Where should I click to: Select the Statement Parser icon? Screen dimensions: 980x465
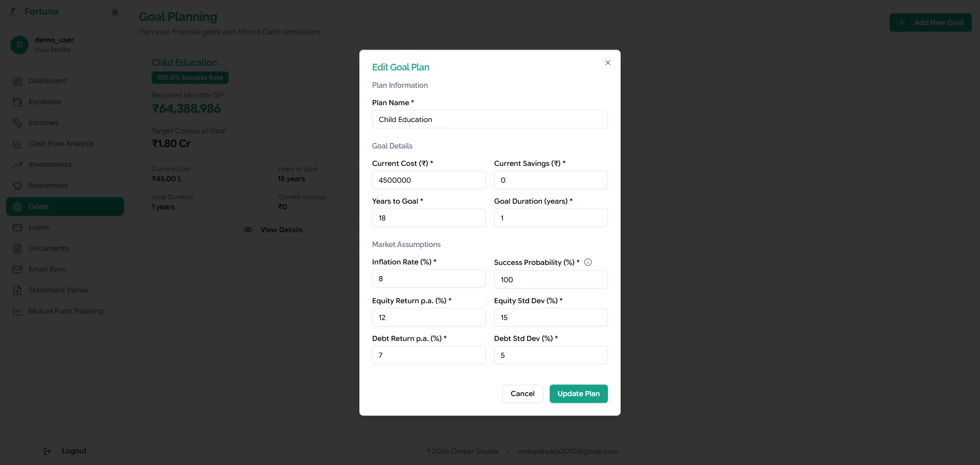[x=17, y=290]
